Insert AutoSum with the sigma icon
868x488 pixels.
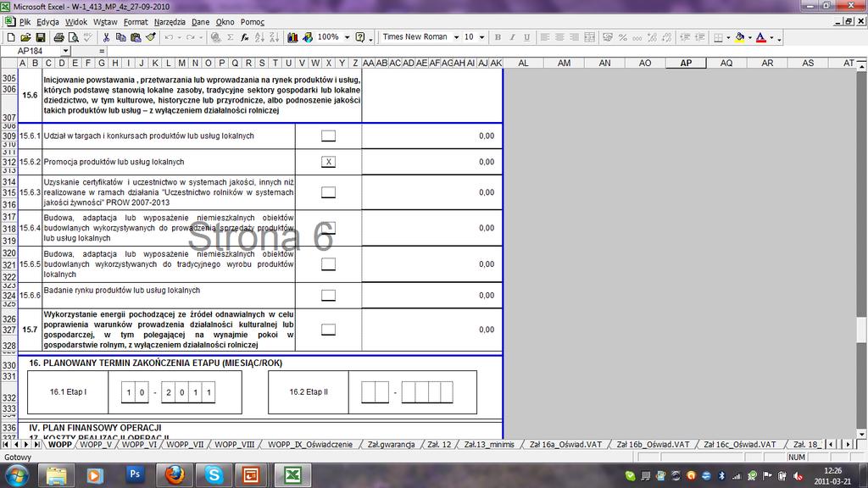231,37
